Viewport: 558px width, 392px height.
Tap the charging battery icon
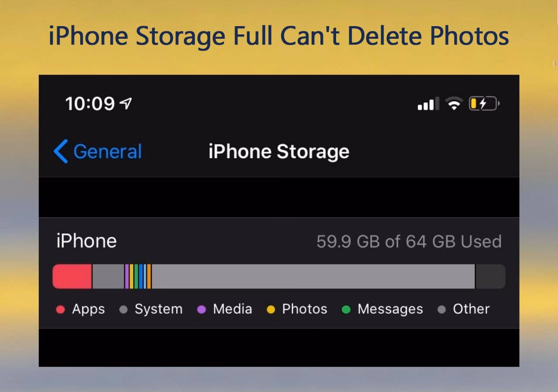pos(484,103)
